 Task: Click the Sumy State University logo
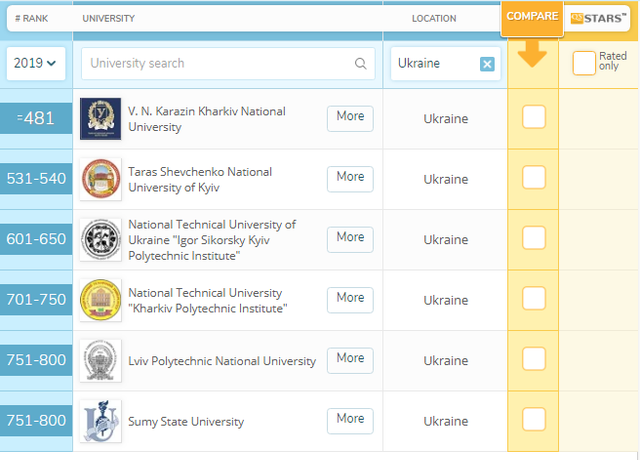pyautogui.click(x=100, y=421)
